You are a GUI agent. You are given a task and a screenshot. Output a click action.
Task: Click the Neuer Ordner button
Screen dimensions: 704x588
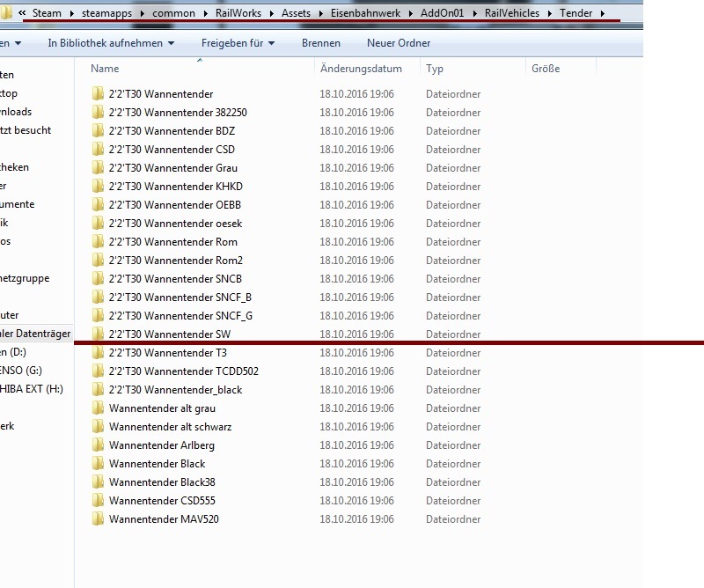coord(399,43)
